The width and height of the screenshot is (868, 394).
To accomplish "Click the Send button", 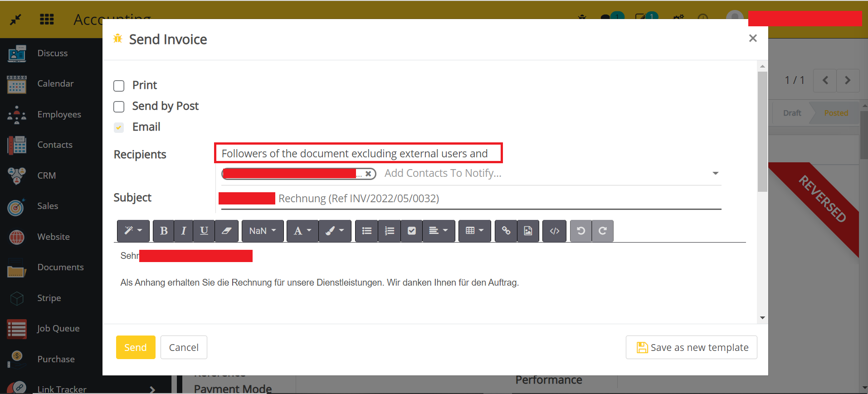I will tap(136, 347).
